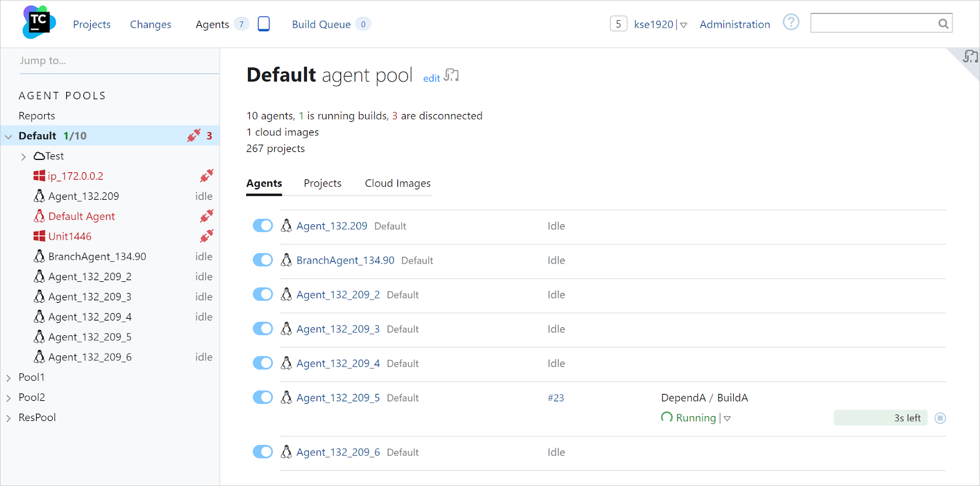The height and width of the screenshot is (486, 980).
Task: Click disconnected plug icon for Unit1446
Action: coord(206,236)
